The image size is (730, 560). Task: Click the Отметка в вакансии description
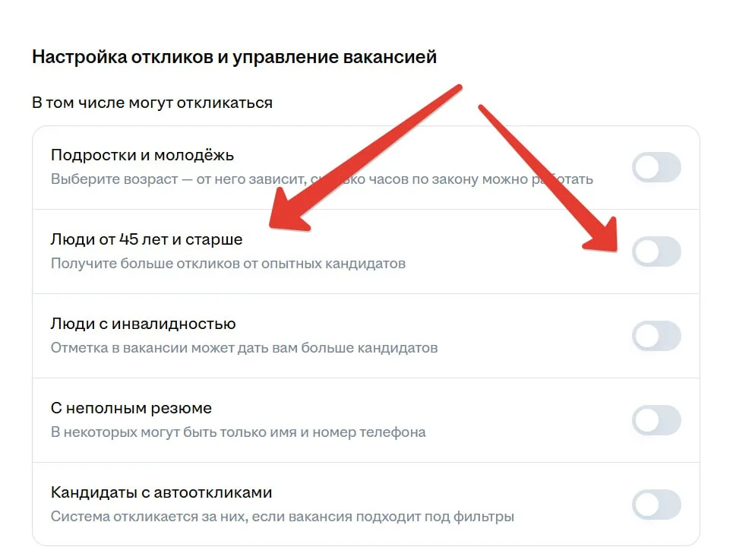coord(244,348)
